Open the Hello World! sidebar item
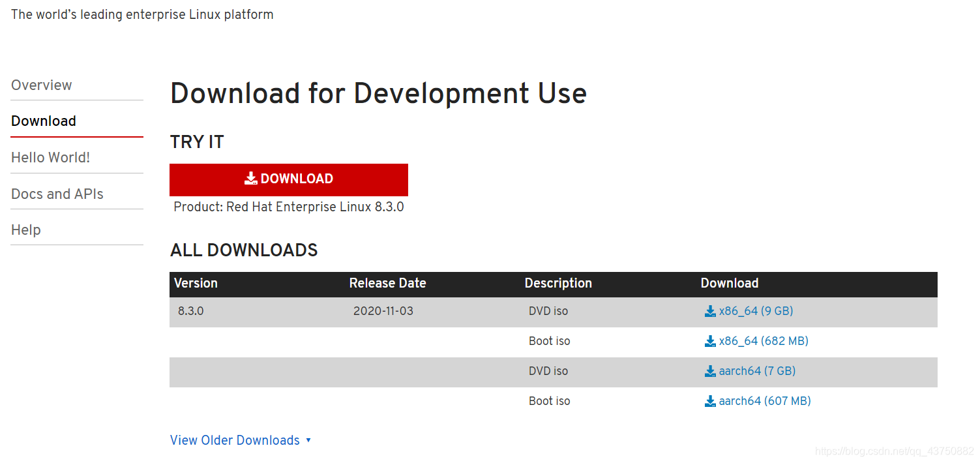 coord(51,158)
